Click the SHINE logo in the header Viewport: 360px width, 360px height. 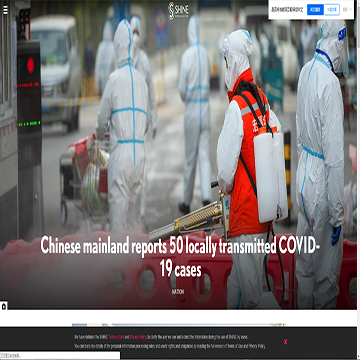click(x=178, y=11)
